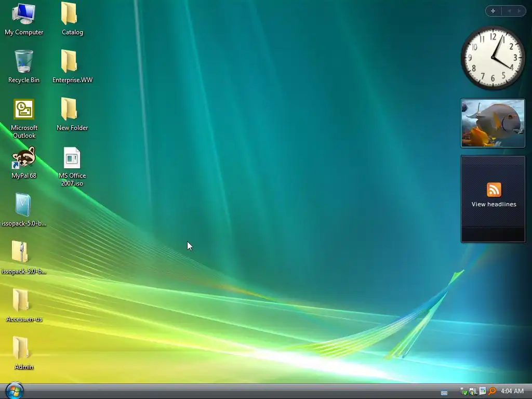Open the Windows Start orb
This screenshot has height=399, width=532.
[x=15, y=391]
